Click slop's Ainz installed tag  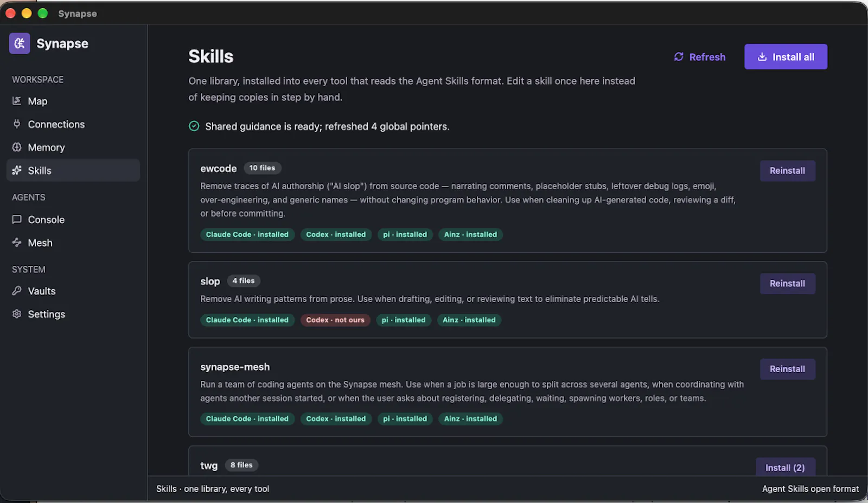pos(469,320)
